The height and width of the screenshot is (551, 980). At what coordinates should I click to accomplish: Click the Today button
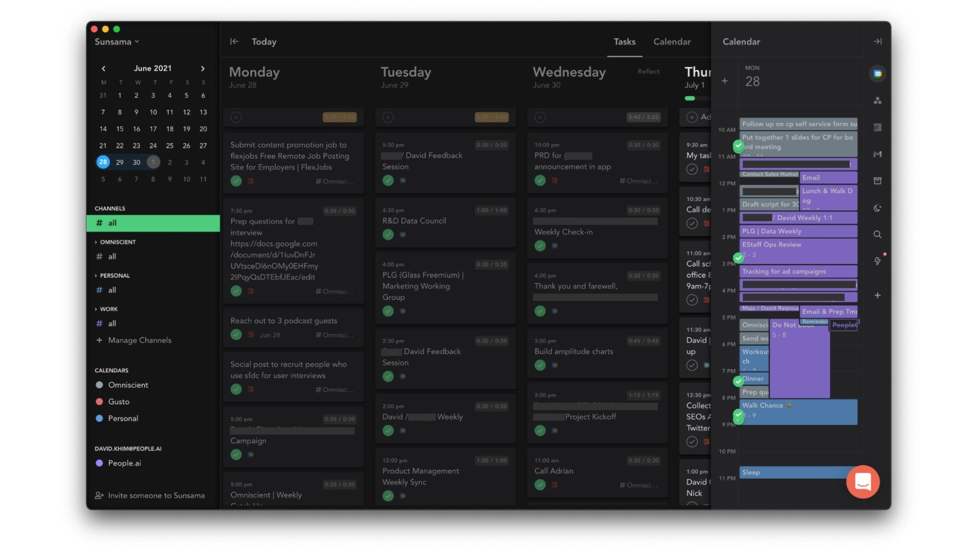click(x=264, y=42)
